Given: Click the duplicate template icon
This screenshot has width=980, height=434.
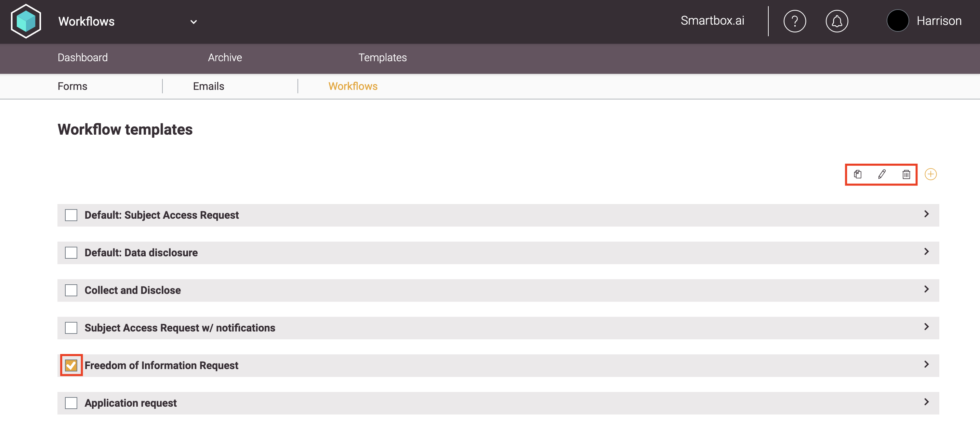Looking at the screenshot, I should coord(858,174).
